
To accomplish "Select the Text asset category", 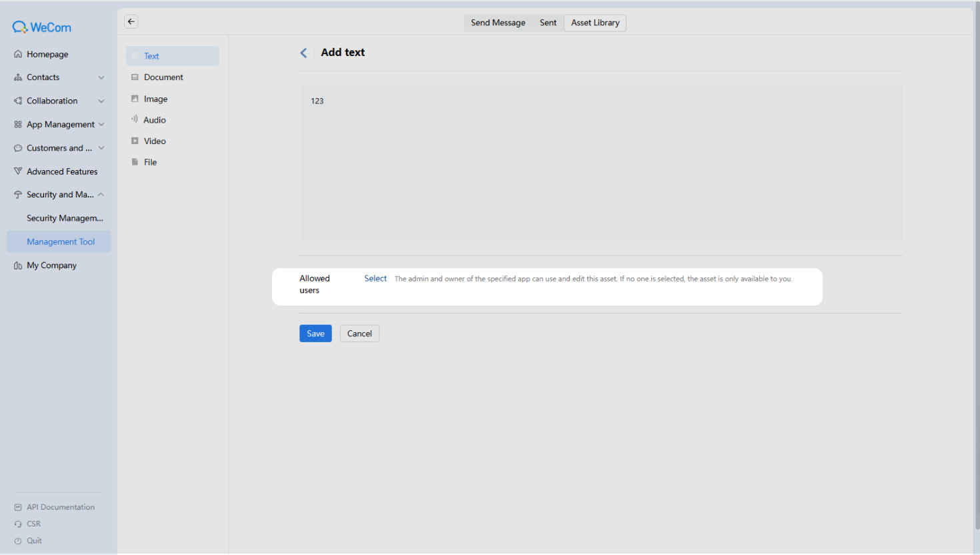I will (x=173, y=56).
